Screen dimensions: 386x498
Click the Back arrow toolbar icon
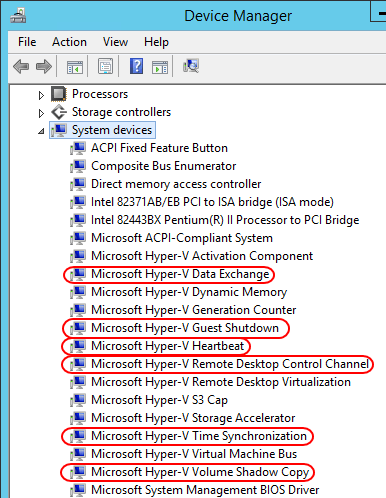[21, 66]
